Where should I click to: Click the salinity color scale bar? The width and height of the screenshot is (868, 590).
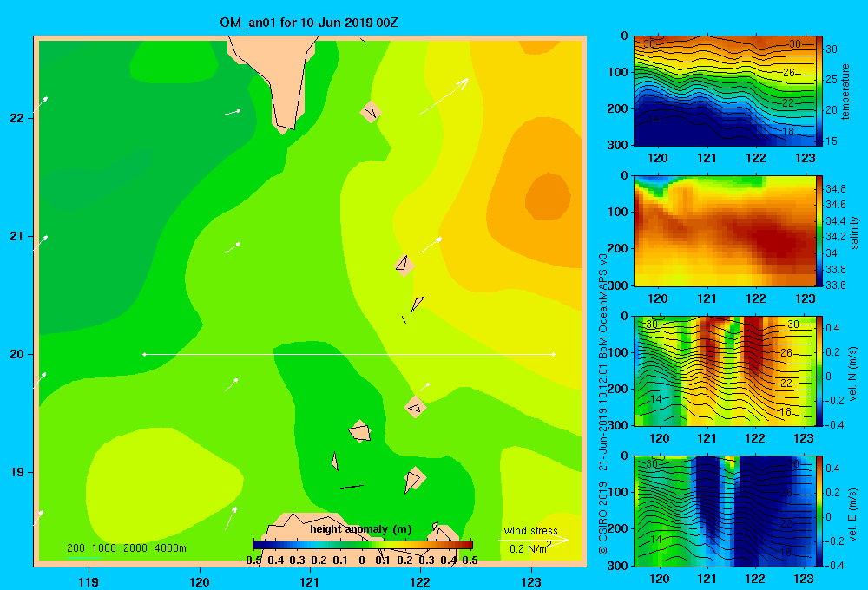tap(819, 231)
